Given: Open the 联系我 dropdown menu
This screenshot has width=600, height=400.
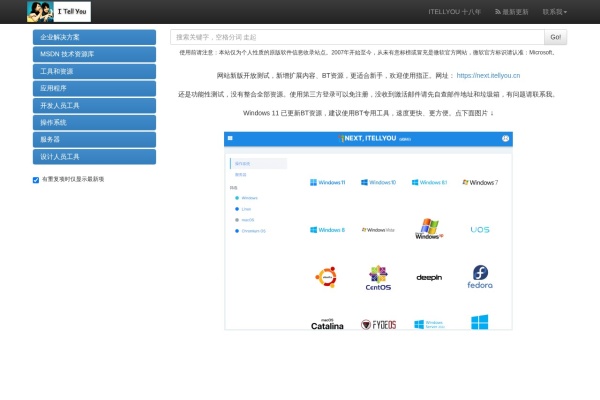Looking at the screenshot, I should (554, 12).
